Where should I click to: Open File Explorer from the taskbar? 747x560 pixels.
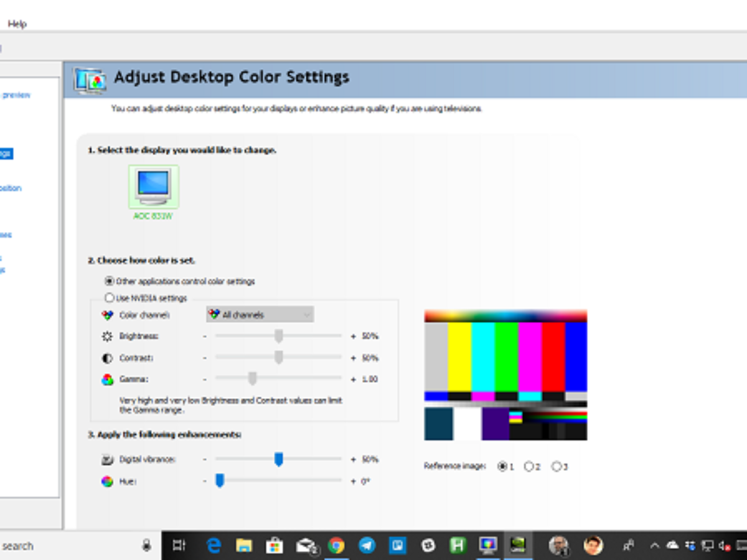(x=244, y=546)
